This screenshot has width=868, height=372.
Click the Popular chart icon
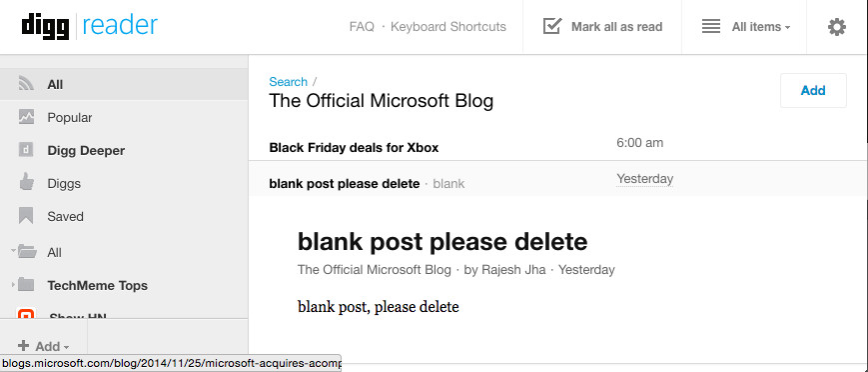[x=26, y=117]
